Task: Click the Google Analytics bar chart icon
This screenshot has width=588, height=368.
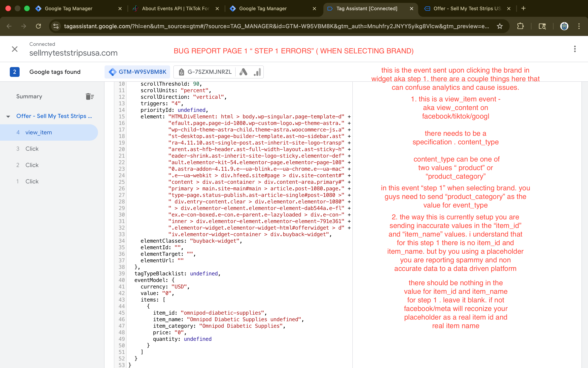Action: tap(257, 72)
